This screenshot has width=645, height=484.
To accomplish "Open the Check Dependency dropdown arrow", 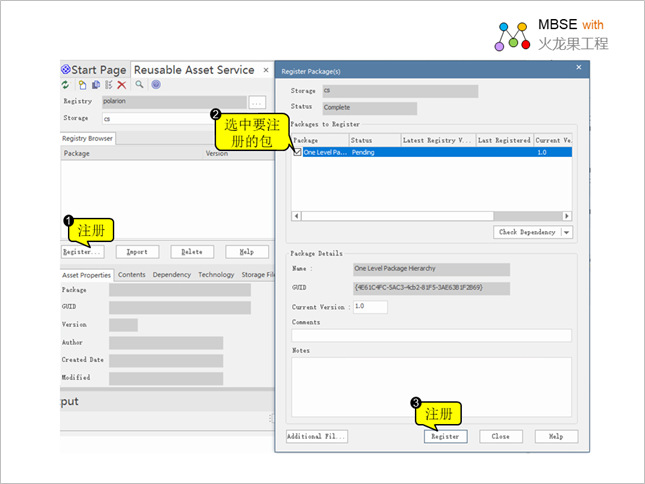I will [x=567, y=232].
